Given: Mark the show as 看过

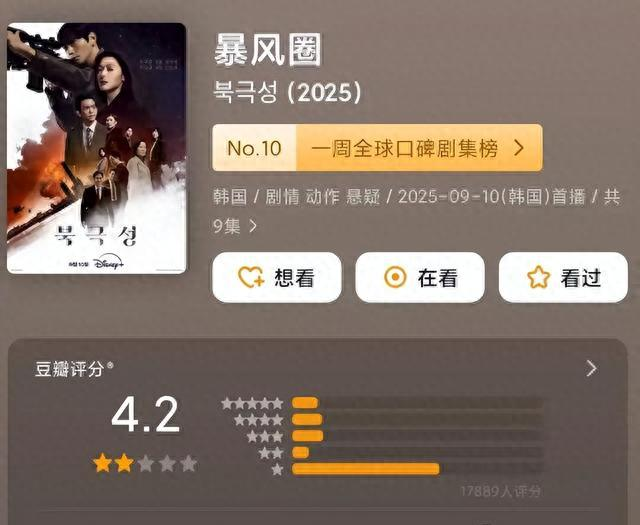Looking at the screenshot, I should [563, 278].
